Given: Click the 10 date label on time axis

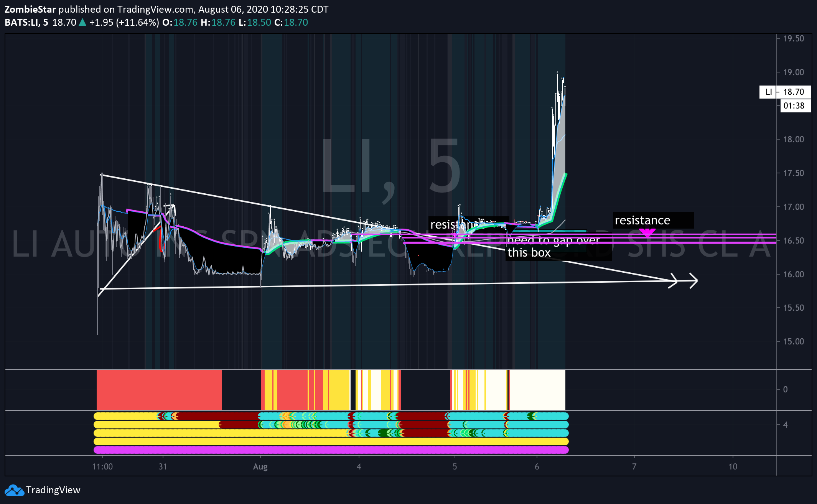Looking at the screenshot, I should [x=733, y=466].
